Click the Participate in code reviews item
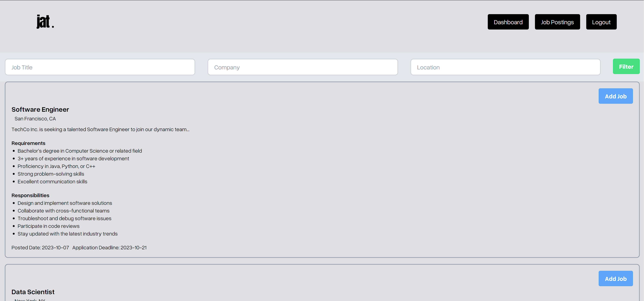The image size is (644, 301). click(48, 226)
